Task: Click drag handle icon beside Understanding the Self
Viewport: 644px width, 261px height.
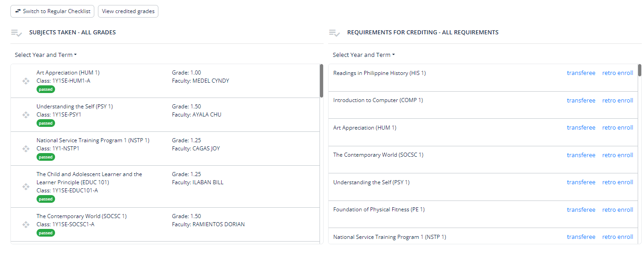Action: point(26,115)
